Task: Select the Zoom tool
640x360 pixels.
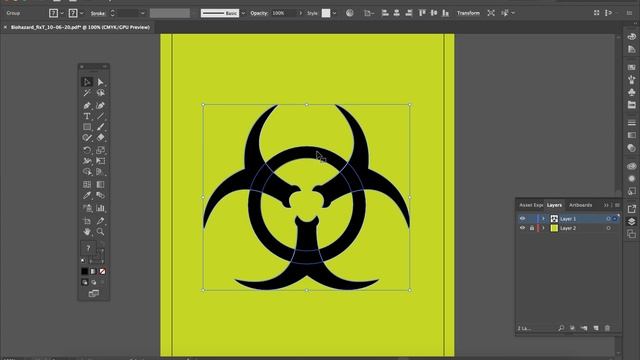Action: pos(100,232)
